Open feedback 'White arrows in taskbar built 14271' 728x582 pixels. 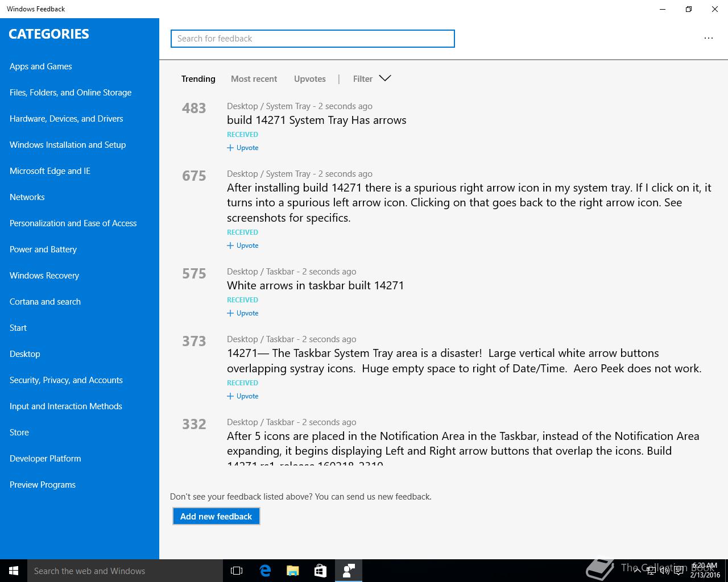pyautogui.click(x=316, y=285)
